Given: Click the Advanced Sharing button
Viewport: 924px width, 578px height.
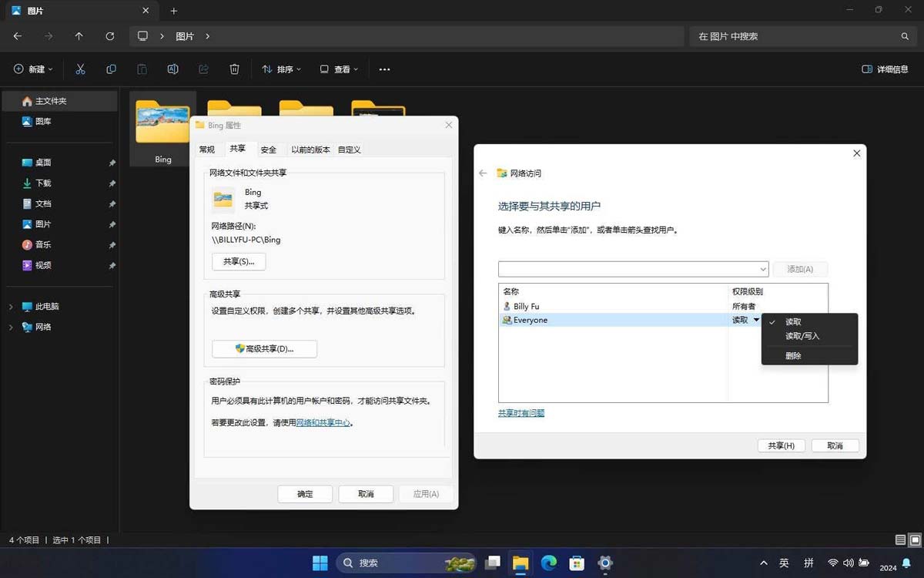Looking at the screenshot, I should tap(264, 349).
